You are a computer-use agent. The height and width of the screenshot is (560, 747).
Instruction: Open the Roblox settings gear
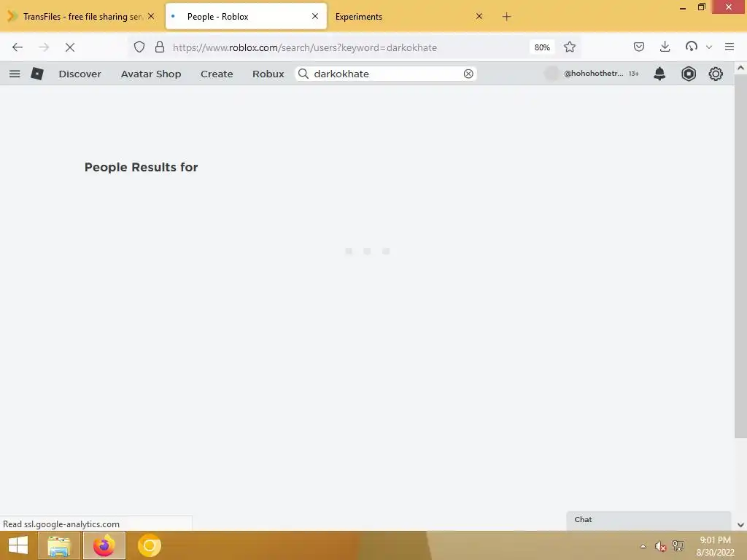click(x=716, y=74)
